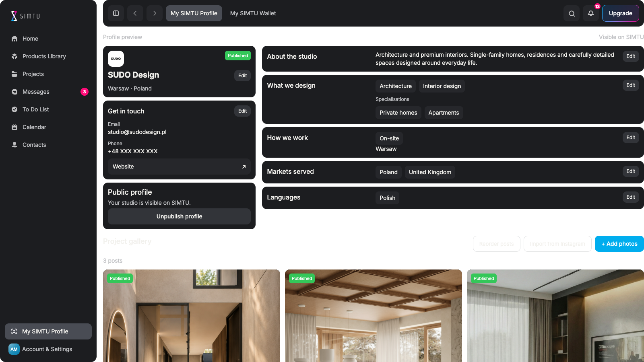Click the Messages unread badge showing 3
This screenshot has width=644, height=362.
click(x=85, y=92)
